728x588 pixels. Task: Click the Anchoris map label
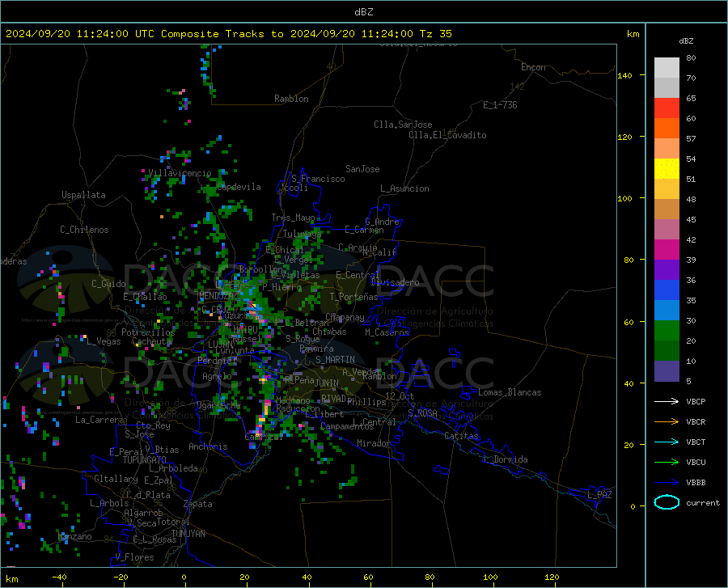coord(208,446)
